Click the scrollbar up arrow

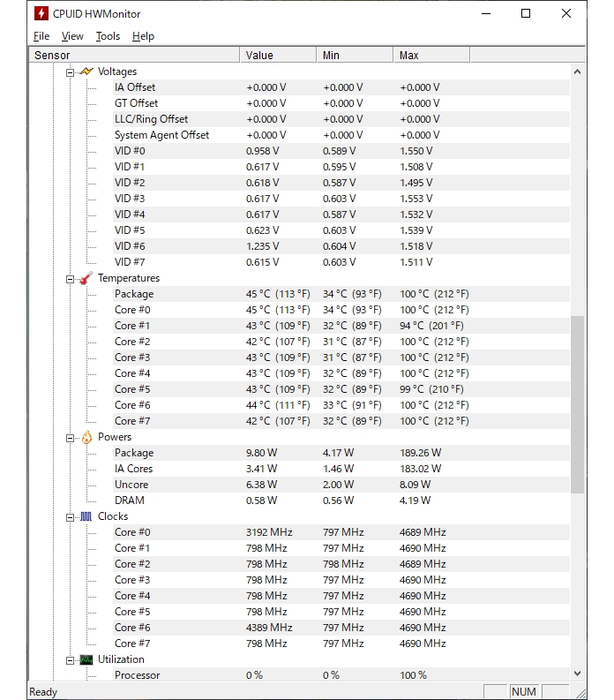577,72
